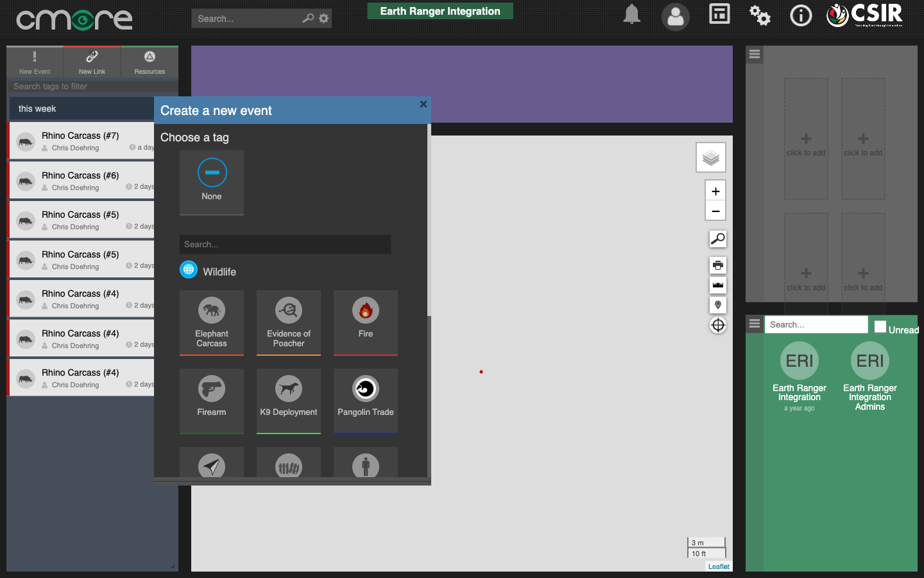Close the Create a new event dialog
The image size is (924, 578).
click(424, 104)
